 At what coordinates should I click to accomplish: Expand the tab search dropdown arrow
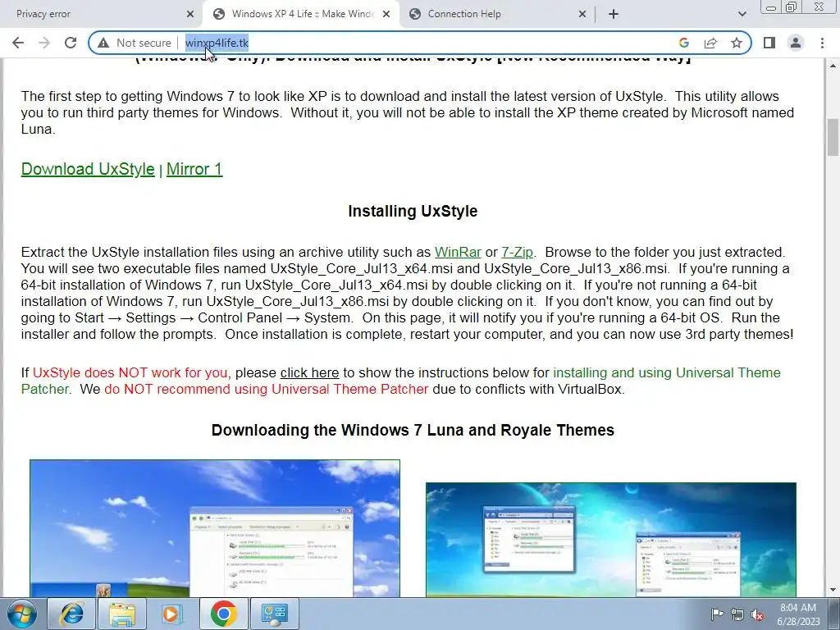(x=742, y=14)
